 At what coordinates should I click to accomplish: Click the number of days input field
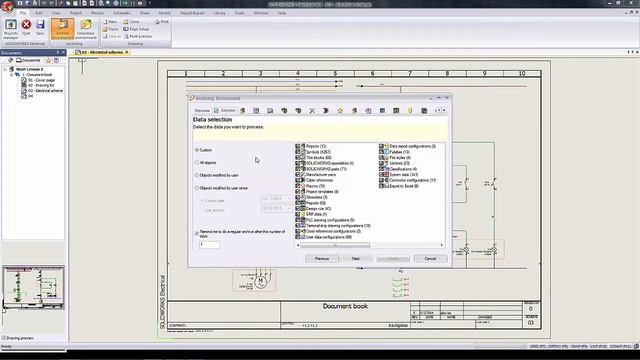pyautogui.click(x=209, y=244)
